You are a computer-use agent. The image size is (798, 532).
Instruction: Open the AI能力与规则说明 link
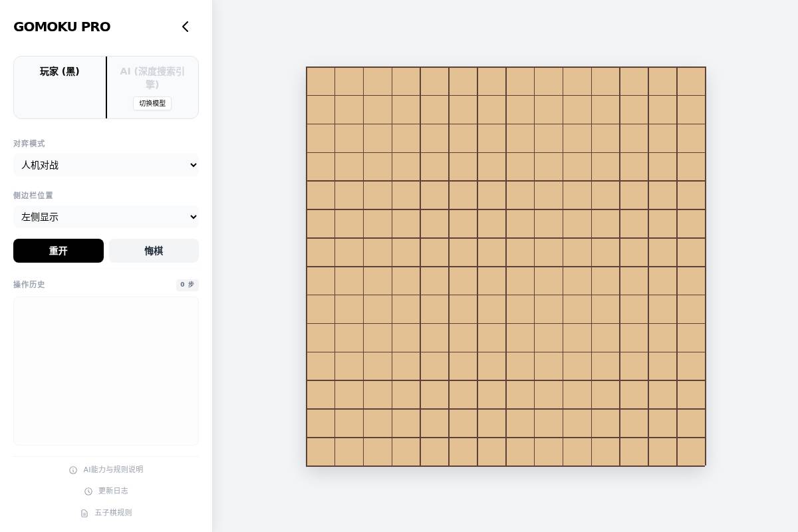(113, 469)
